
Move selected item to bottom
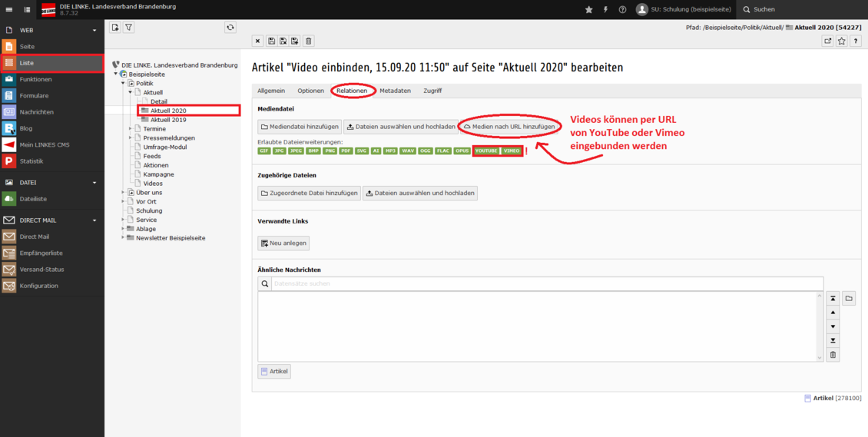833,340
